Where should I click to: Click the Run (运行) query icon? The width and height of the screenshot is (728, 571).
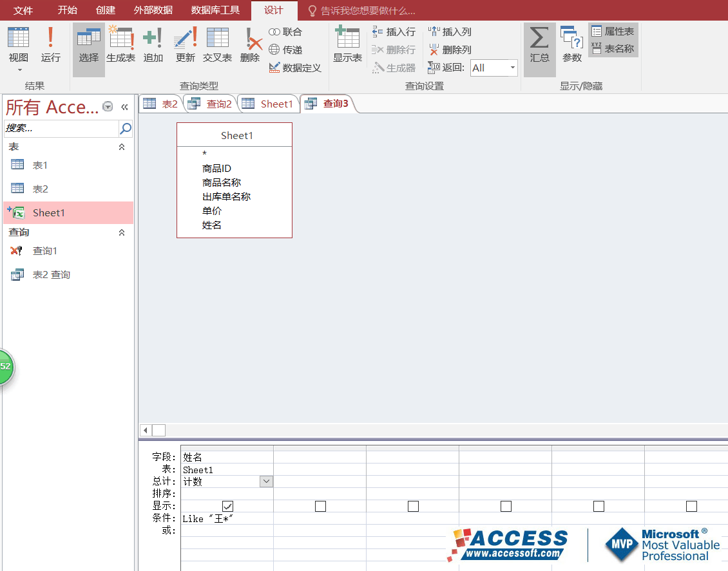coord(50,45)
